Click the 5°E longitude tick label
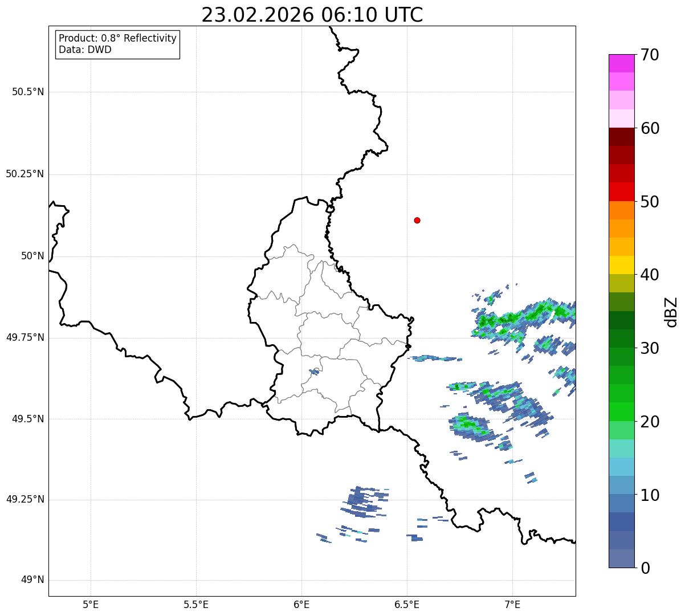This screenshot has width=685, height=616. (91, 603)
